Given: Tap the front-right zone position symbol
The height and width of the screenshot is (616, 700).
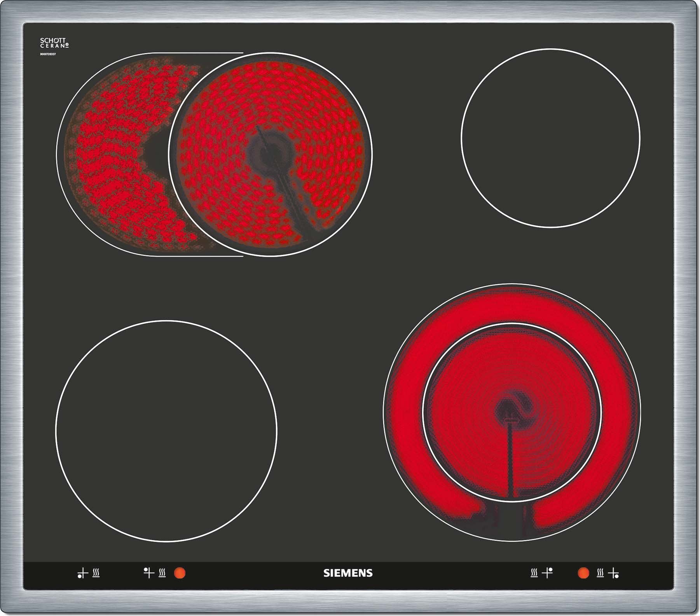Looking at the screenshot, I should coord(614,573).
